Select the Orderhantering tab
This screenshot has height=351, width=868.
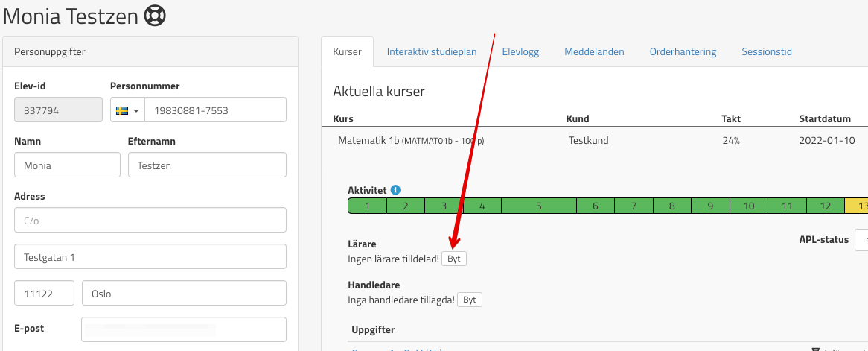pos(683,52)
